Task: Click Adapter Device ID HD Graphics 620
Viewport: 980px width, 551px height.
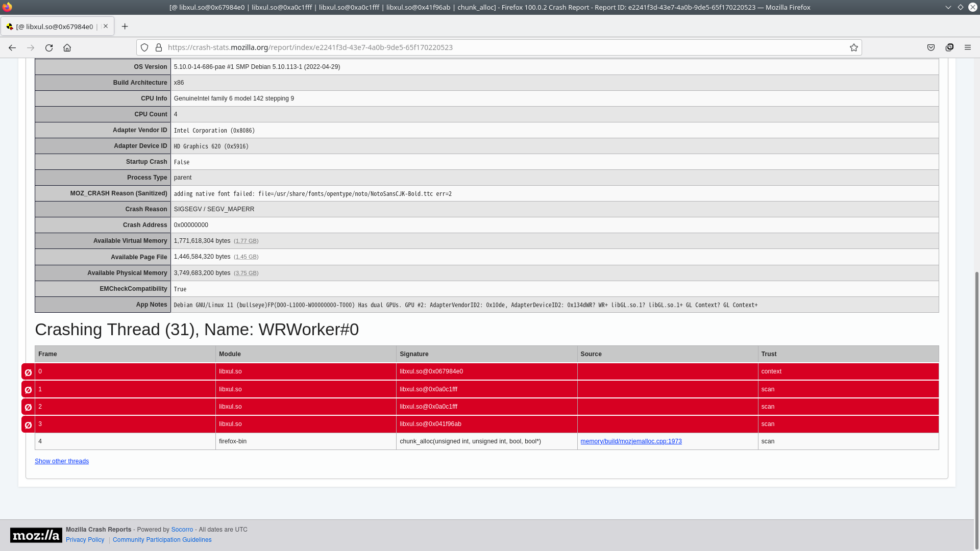Action: (211, 146)
